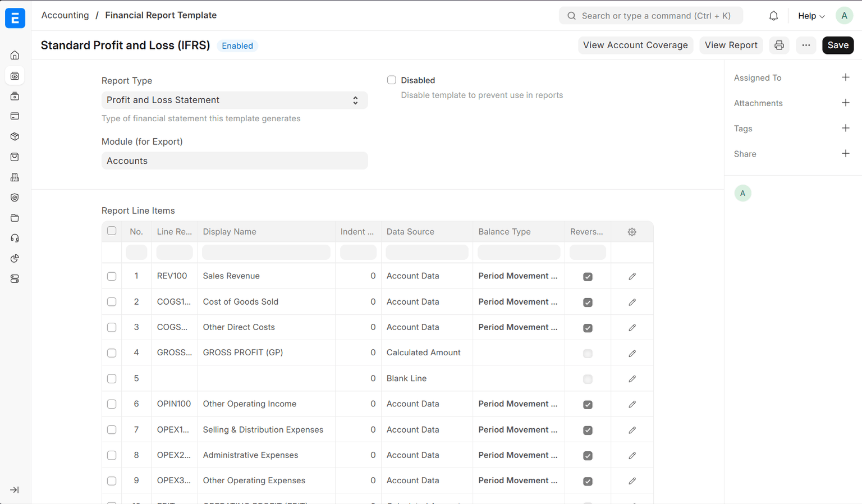Viewport: 862px width, 504px height.
Task: Click the View Report button
Action: click(731, 45)
